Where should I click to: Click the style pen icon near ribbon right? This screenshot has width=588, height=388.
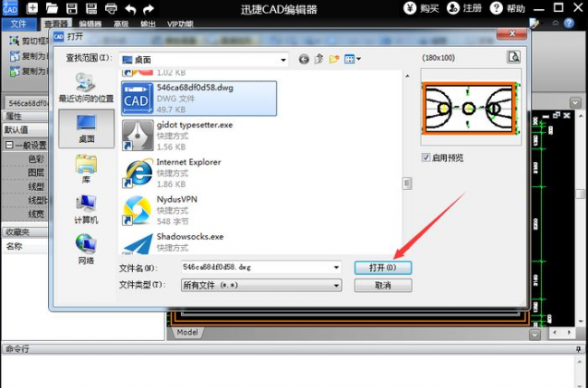[535, 24]
